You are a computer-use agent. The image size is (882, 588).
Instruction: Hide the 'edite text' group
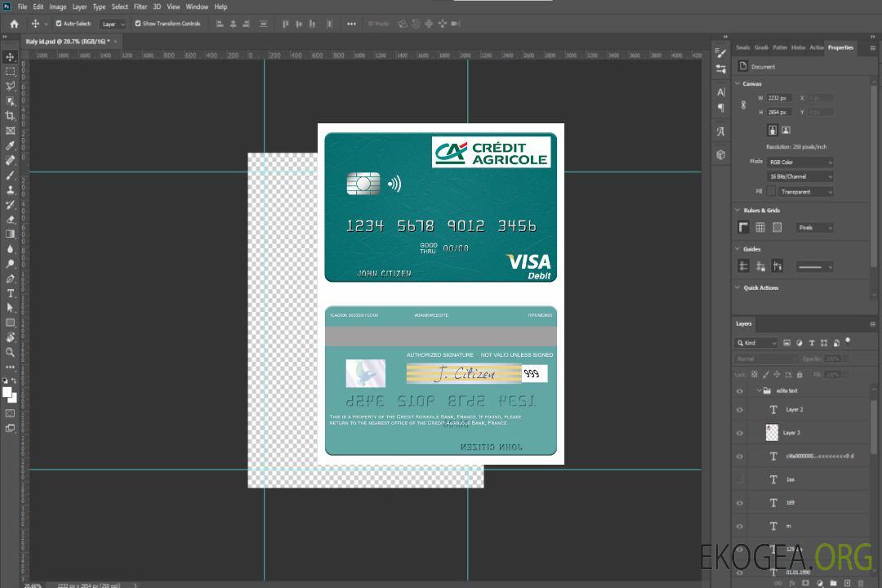click(740, 391)
